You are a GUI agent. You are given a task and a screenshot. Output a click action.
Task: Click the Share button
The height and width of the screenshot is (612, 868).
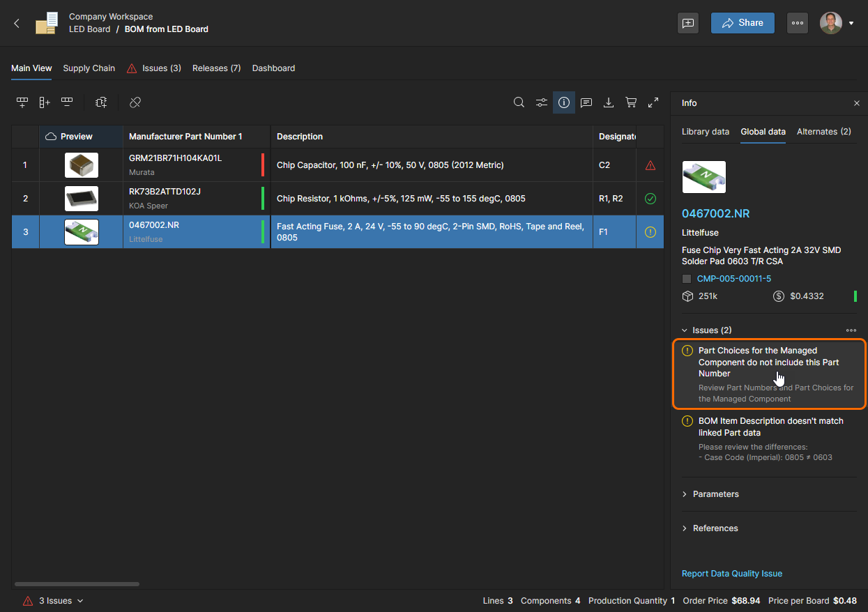coord(743,23)
